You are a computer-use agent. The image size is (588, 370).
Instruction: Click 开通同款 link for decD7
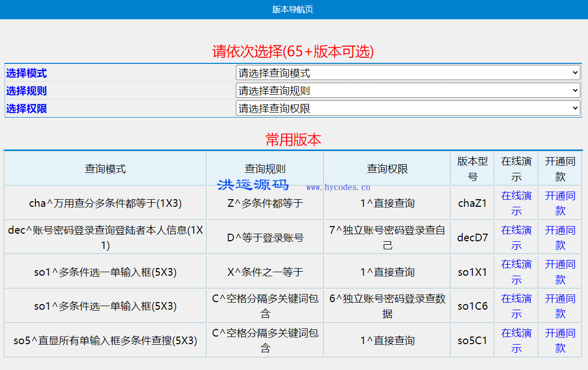coord(560,237)
